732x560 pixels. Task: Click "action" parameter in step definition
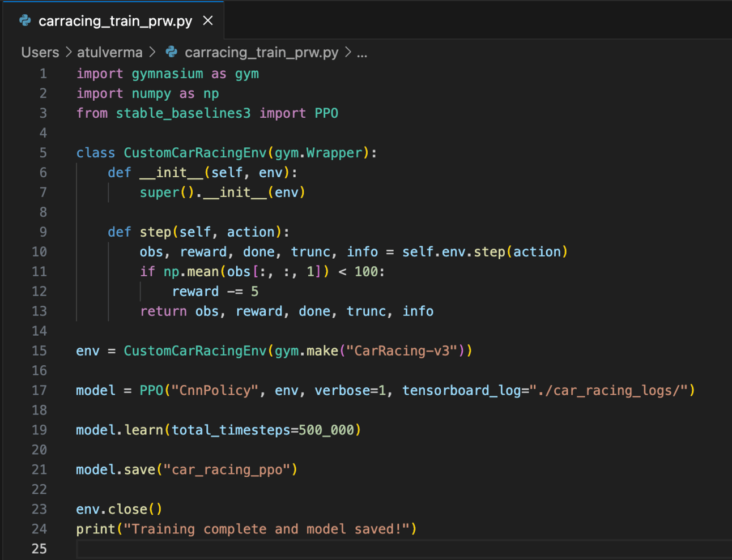pos(250,232)
